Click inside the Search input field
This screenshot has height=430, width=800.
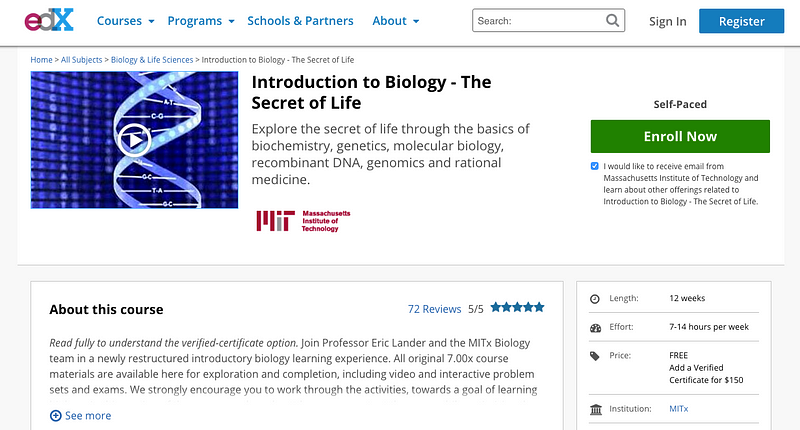tap(539, 20)
